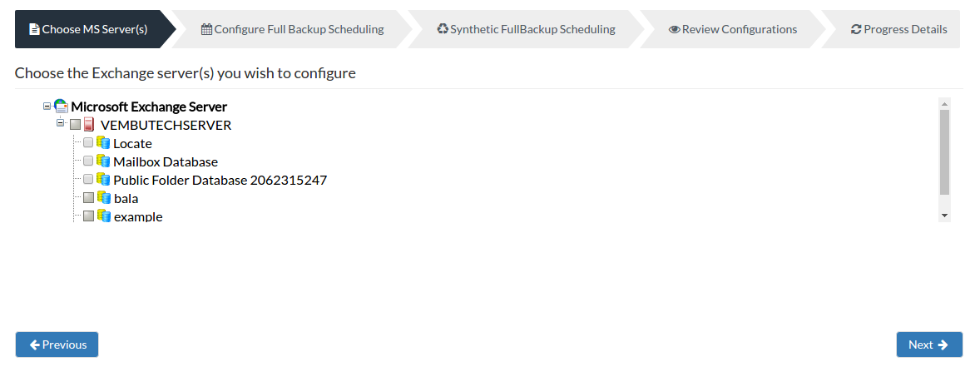
Task: Click the Microsoft Exchange Server globe icon
Action: (61, 106)
